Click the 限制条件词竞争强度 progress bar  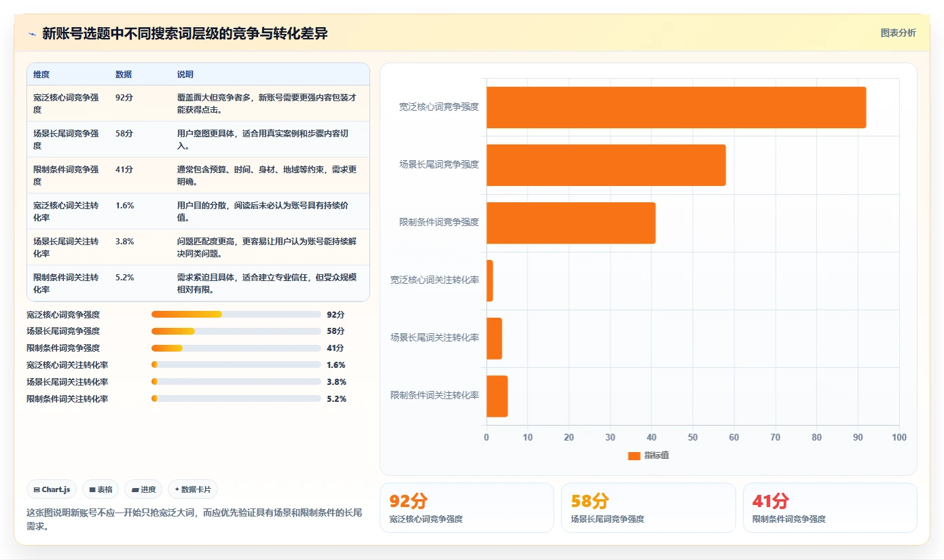coord(236,348)
